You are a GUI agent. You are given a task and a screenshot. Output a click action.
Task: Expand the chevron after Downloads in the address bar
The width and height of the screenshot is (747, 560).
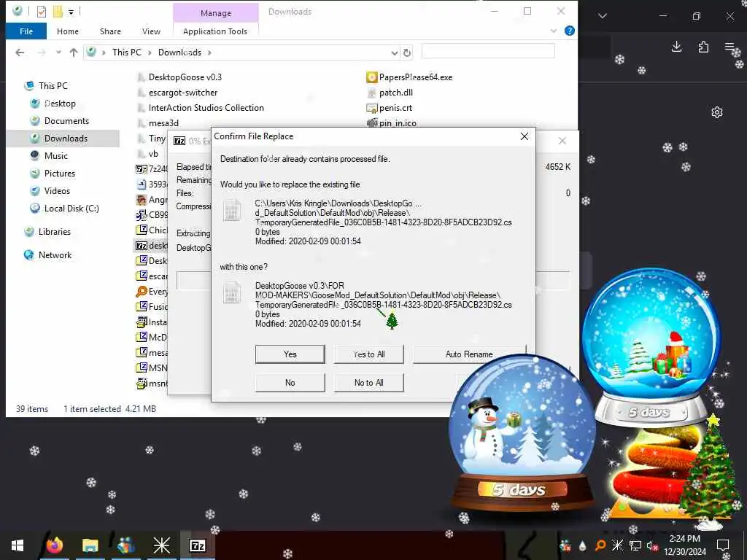[209, 52]
